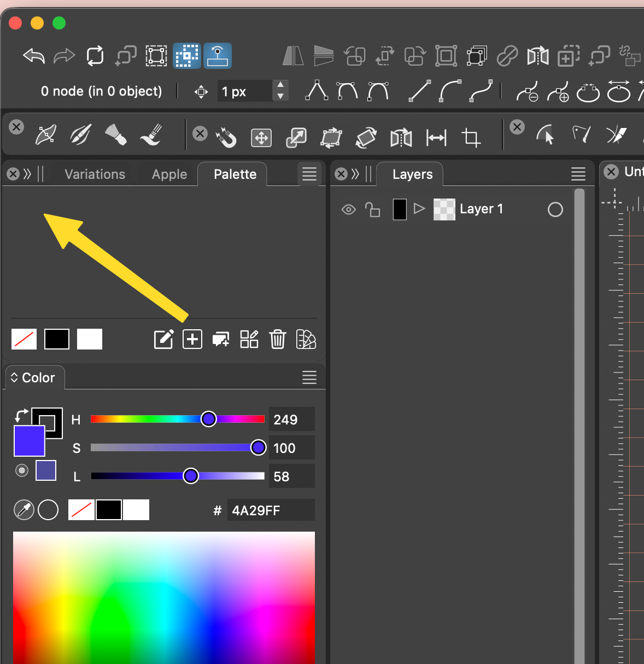The width and height of the screenshot is (644, 664).
Task: Select the radio button beside color swatch
Action: pyautogui.click(x=22, y=470)
